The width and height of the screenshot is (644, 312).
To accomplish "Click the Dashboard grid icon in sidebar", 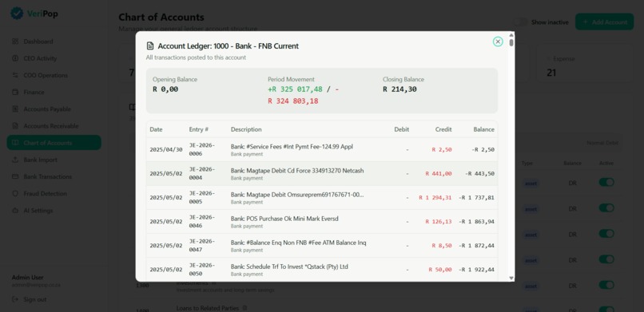I will pos(15,41).
